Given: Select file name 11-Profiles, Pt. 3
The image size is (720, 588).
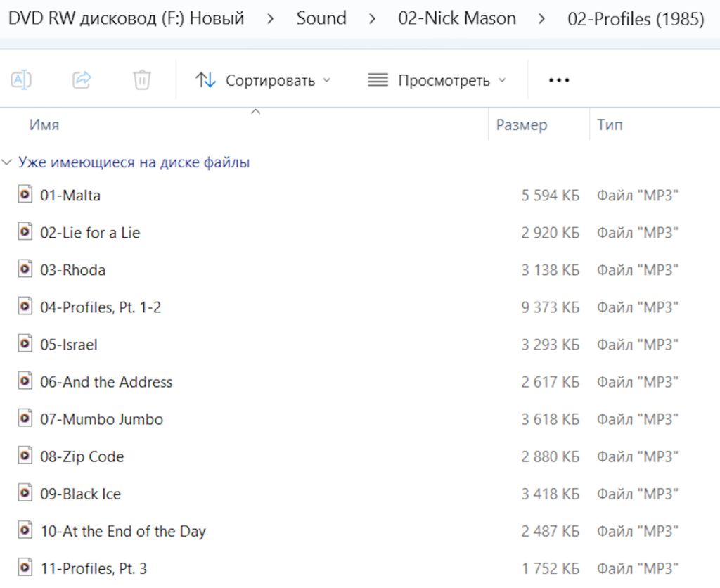Looking at the screenshot, I should pos(94,569).
